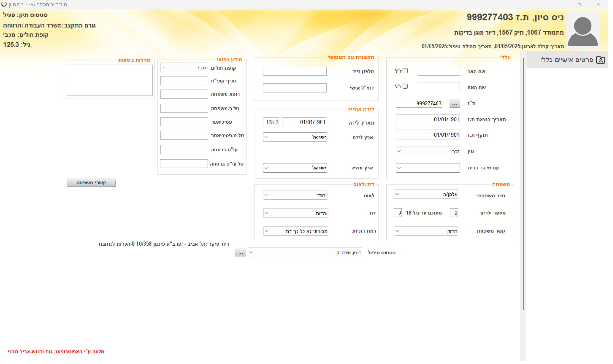This screenshot has height=364, width=613.
Task: Click the מחלות נוספות text area
Action: point(110,80)
